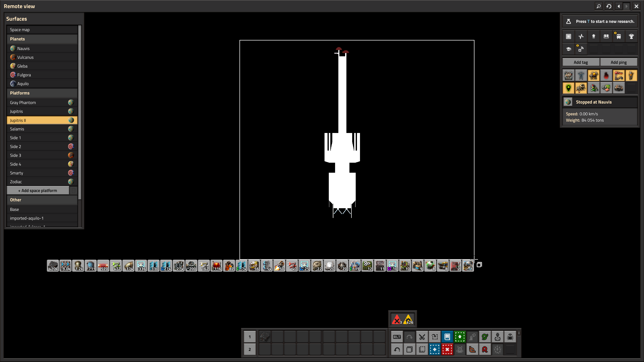
Task: Open the trains overview icon
Action: click(619, 36)
